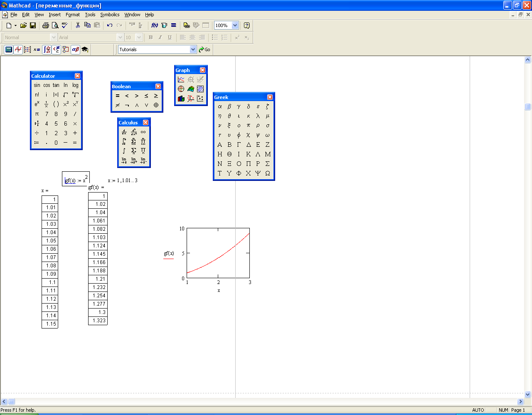The image size is (532, 415).
Task: Click the log key in the Calculator palette
Action: pyautogui.click(x=75, y=85)
